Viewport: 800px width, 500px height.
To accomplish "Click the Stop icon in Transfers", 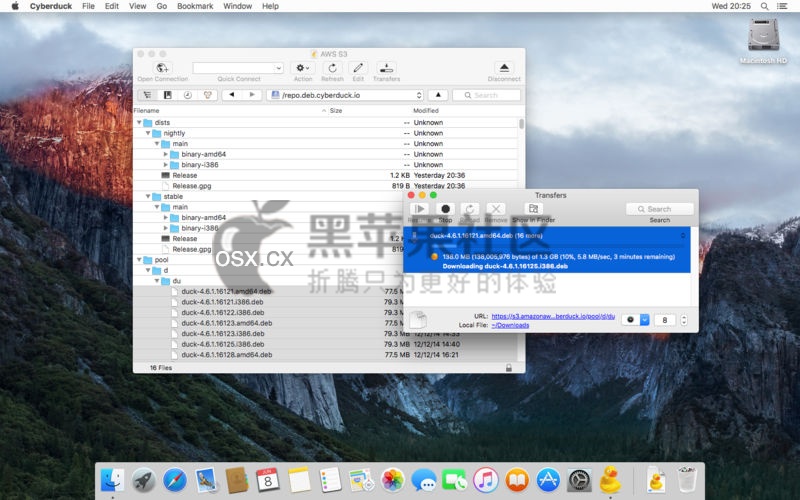I will [445, 209].
